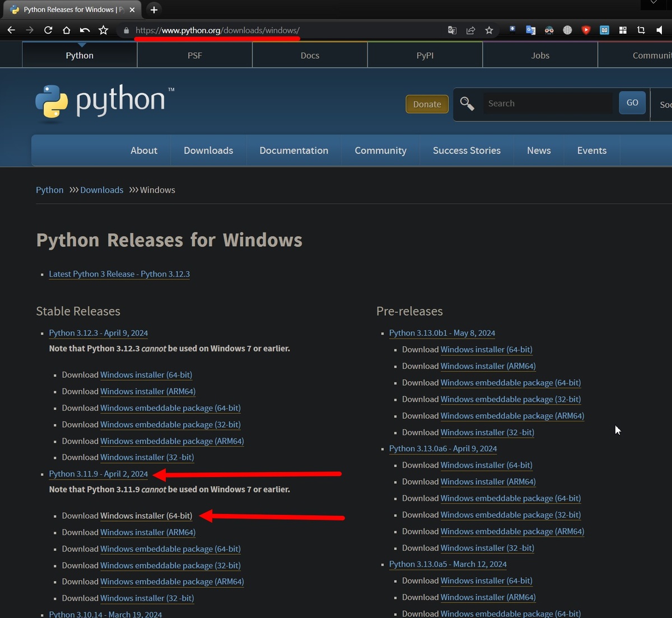Click the browser forward arrow

pos(30,30)
